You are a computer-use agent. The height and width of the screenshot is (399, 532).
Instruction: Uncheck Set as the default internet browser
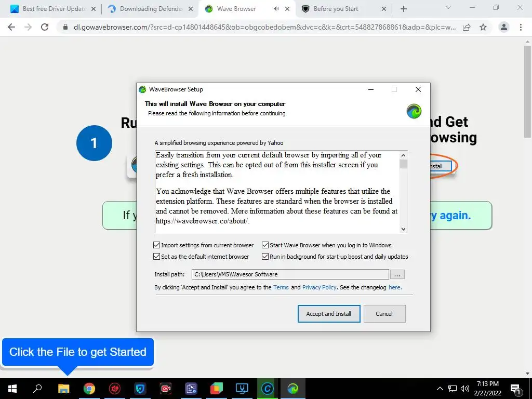click(x=156, y=257)
